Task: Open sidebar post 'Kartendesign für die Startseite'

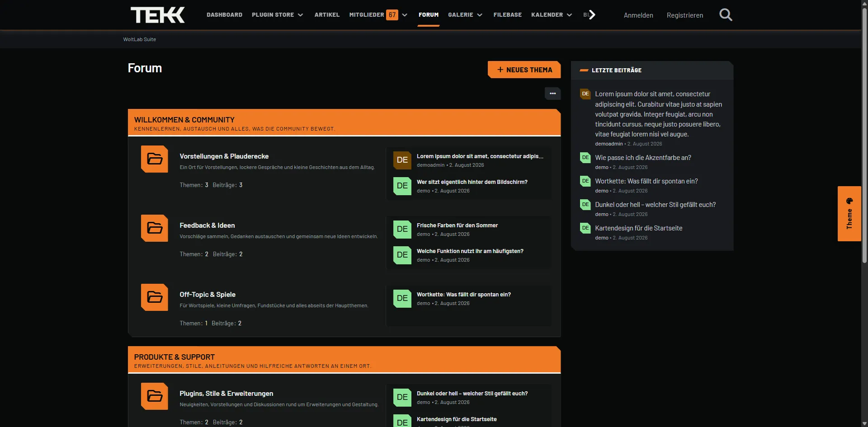Action: 639,228
